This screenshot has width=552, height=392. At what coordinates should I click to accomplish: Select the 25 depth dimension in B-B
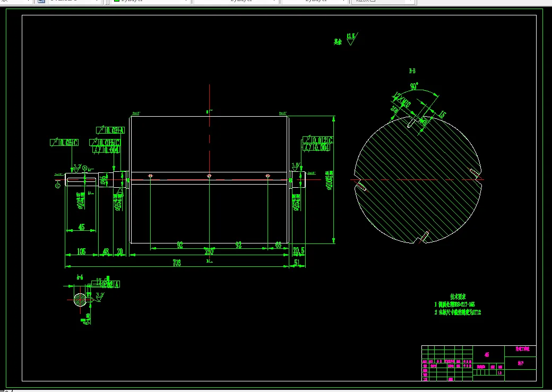coord(395,109)
